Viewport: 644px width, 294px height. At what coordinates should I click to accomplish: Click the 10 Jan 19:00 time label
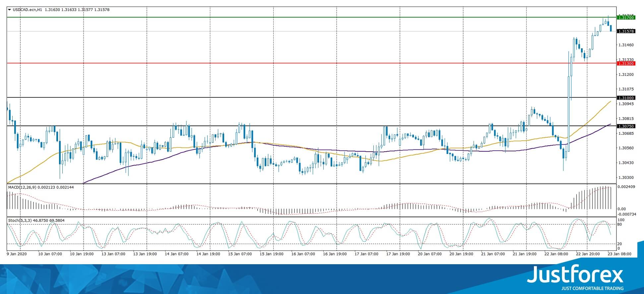point(82,254)
